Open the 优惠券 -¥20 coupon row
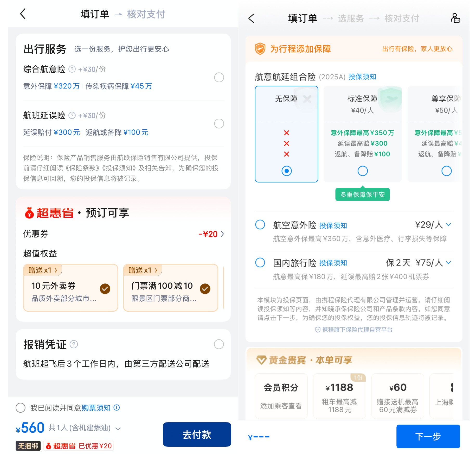476x454 pixels. tap(123, 234)
